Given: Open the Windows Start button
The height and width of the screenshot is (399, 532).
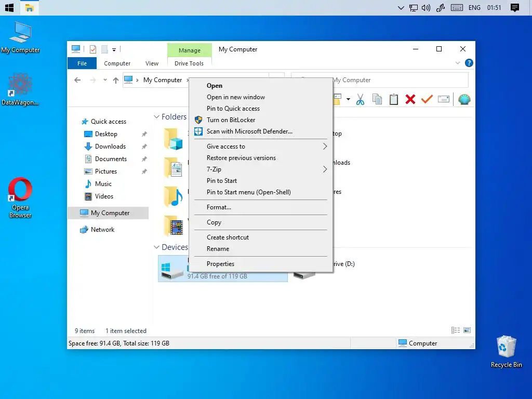Looking at the screenshot, I should pos(9,7).
